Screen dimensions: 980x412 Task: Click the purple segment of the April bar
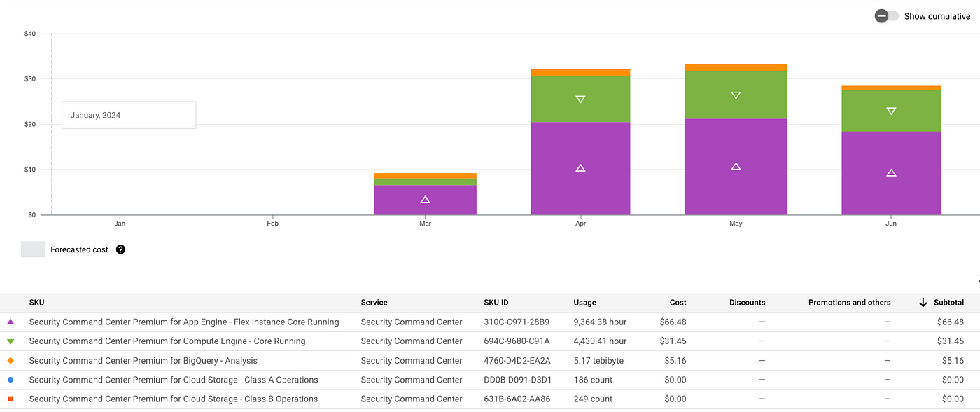coord(580,168)
